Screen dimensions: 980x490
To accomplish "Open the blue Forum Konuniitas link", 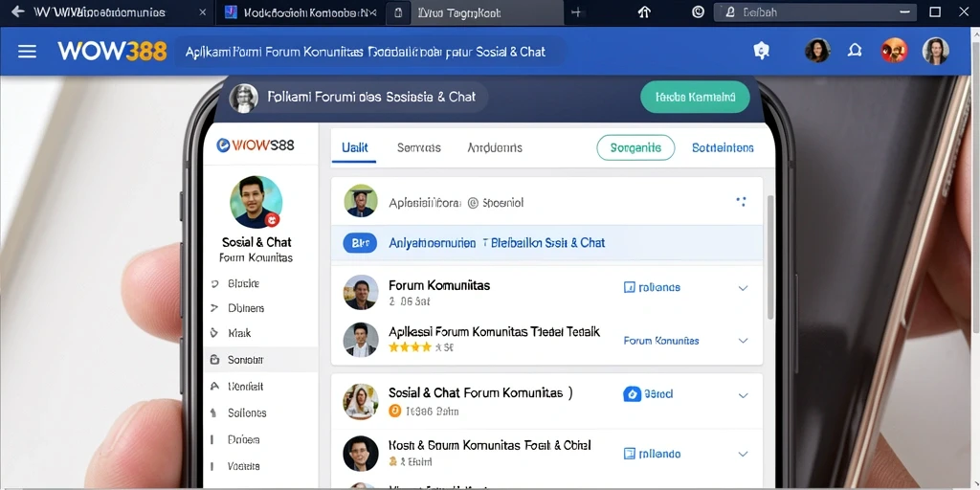I will 661,341.
